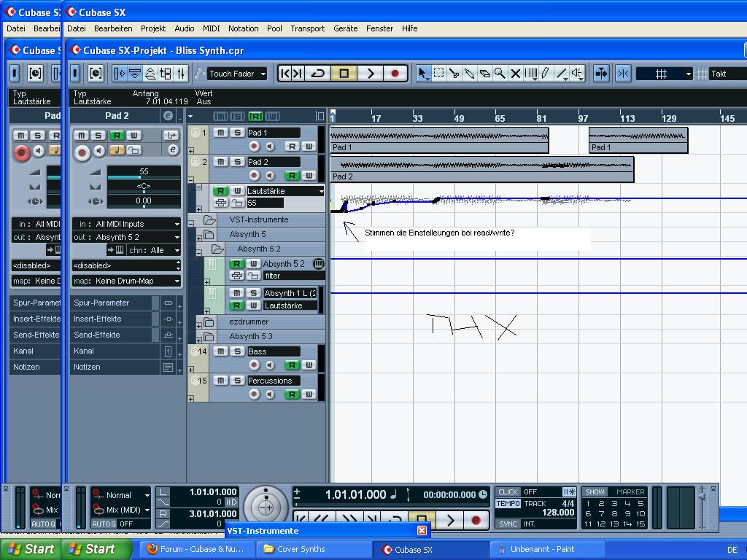Switch to the Unbenannt - Paint taskbar window
Image resolution: width=747 pixels, height=560 pixels.
point(547,549)
